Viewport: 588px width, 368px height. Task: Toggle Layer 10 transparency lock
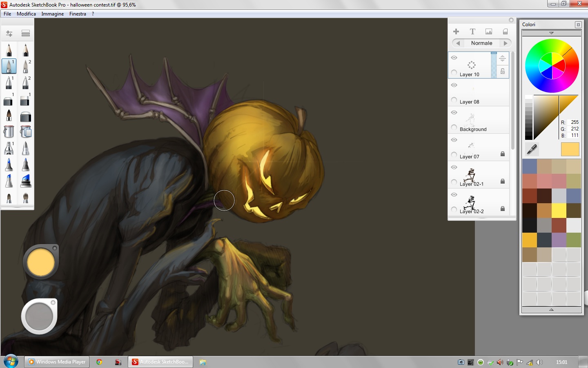pyautogui.click(x=503, y=71)
